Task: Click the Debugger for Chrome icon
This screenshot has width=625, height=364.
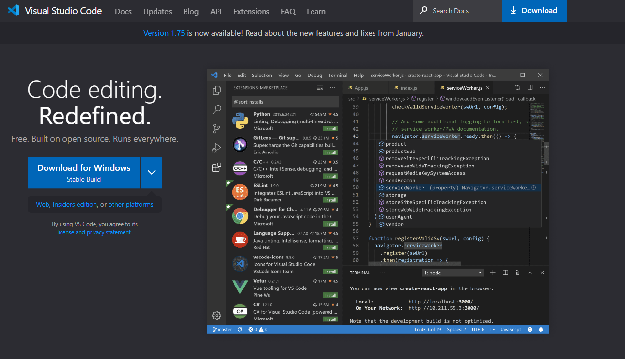Action: 240,216
